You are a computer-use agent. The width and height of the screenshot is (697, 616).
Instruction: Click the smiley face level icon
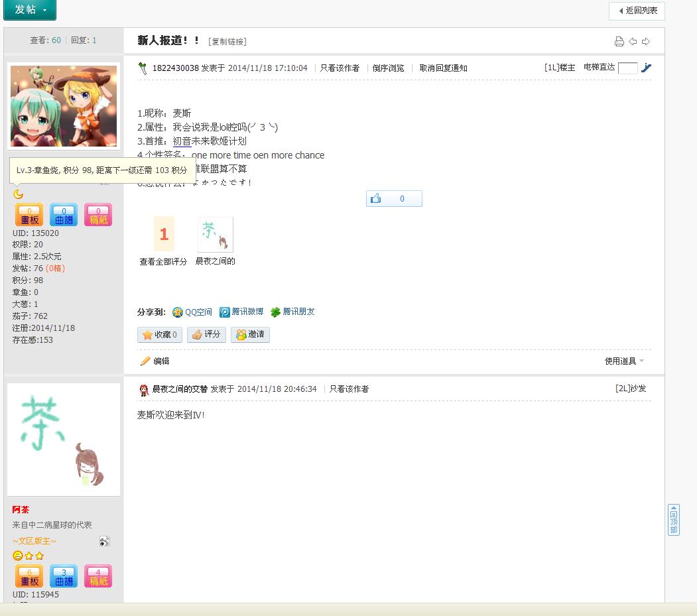click(18, 556)
